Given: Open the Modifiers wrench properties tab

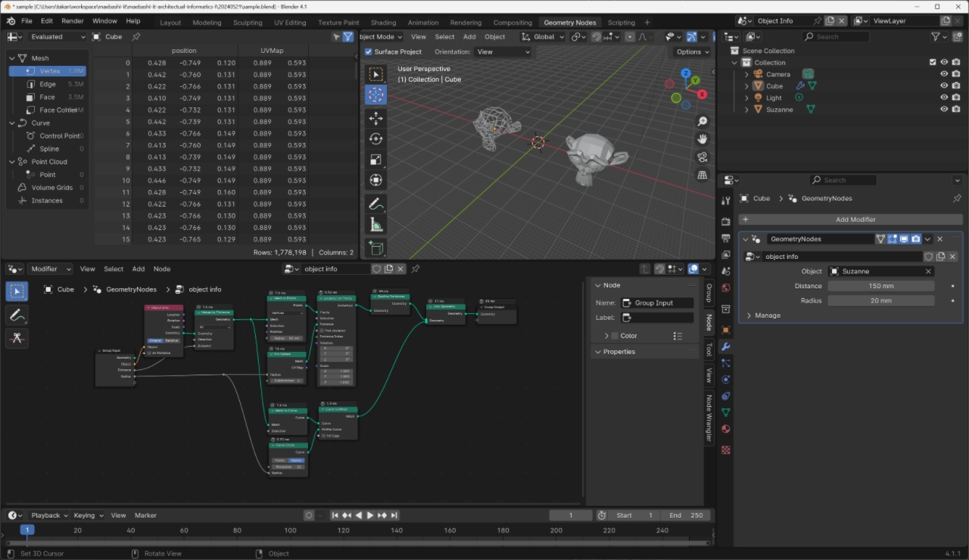Looking at the screenshot, I should pos(726,347).
